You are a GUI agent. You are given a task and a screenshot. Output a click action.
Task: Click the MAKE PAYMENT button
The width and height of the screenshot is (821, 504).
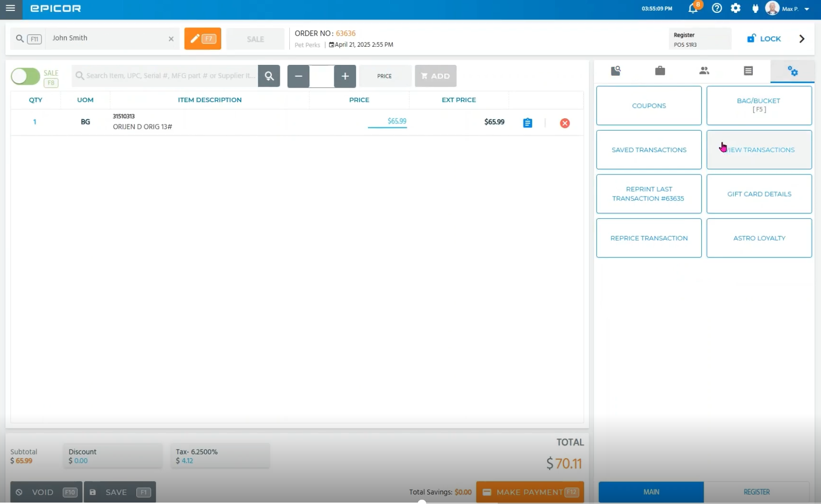(x=530, y=492)
